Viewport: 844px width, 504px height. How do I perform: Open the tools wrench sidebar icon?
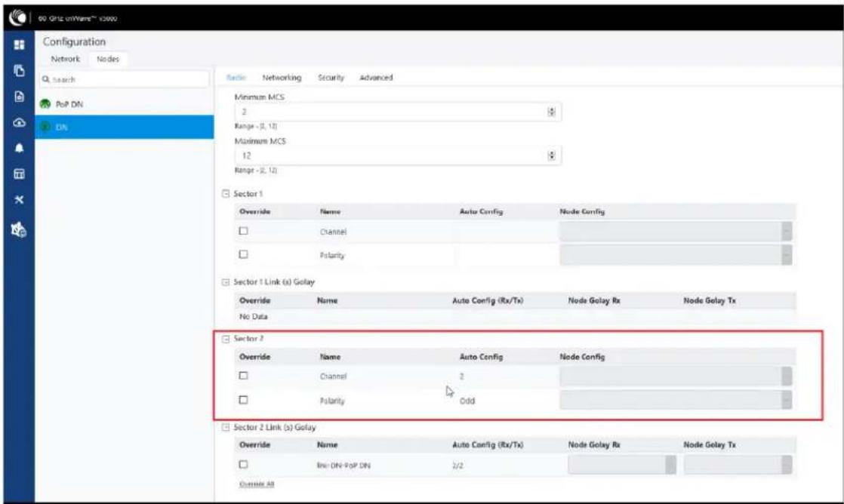tap(19, 199)
